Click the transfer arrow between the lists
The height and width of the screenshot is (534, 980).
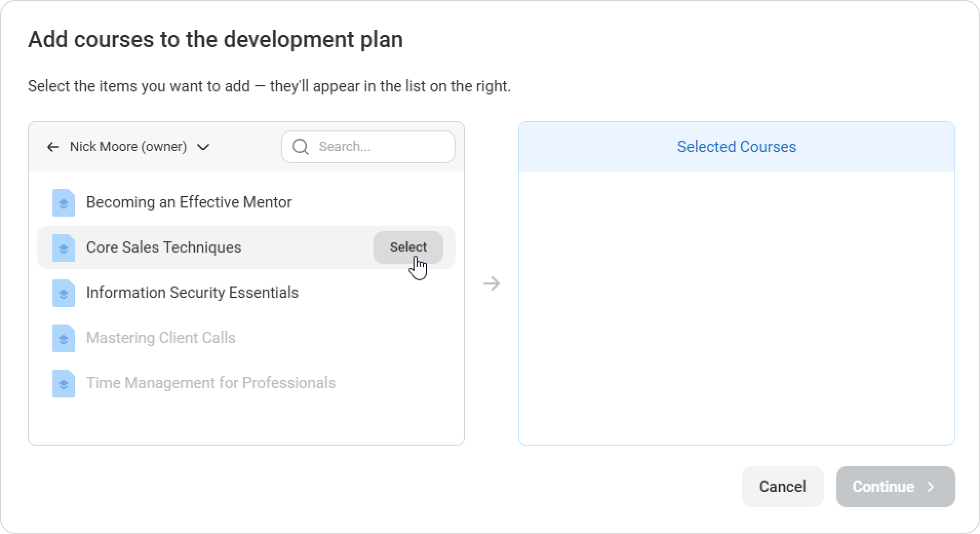coord(492,283)
